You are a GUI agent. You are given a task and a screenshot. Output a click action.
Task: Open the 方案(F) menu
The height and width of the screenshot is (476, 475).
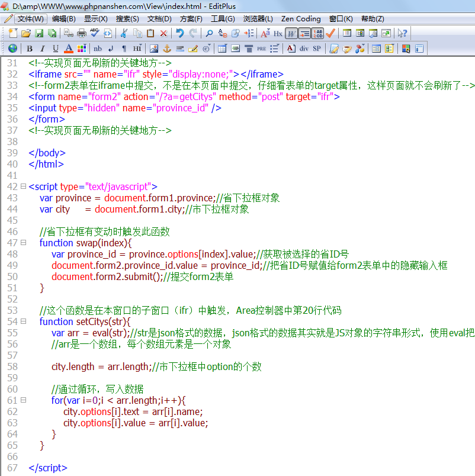coord(191,19)
